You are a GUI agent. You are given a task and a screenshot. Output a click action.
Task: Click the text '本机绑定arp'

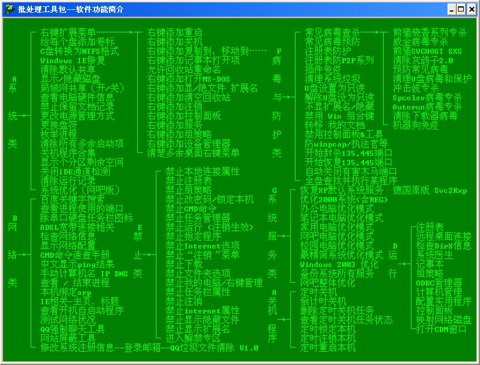pos(66,292)
